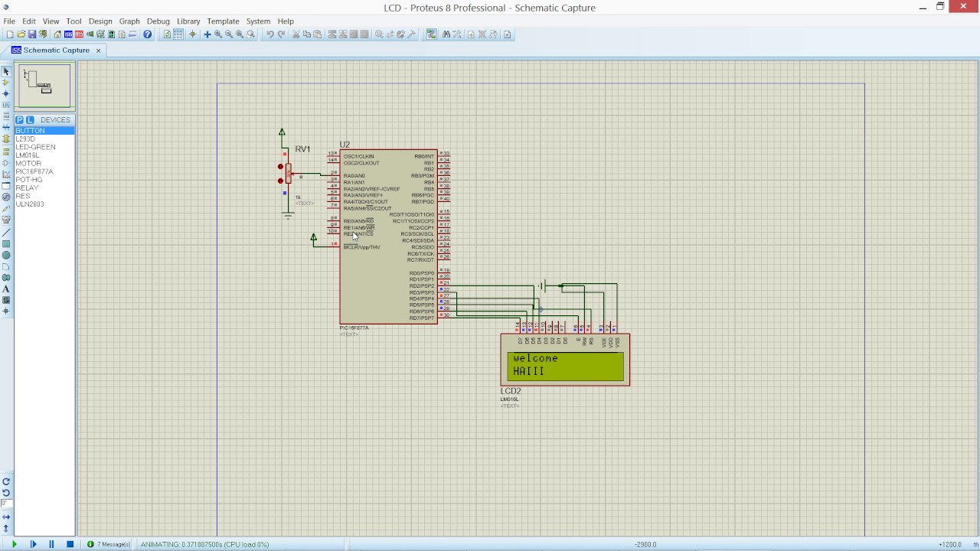Image resolution: width=980 pixels, height=551 pixels.
Task: Open the Design menu
Action: pos(100,21)
